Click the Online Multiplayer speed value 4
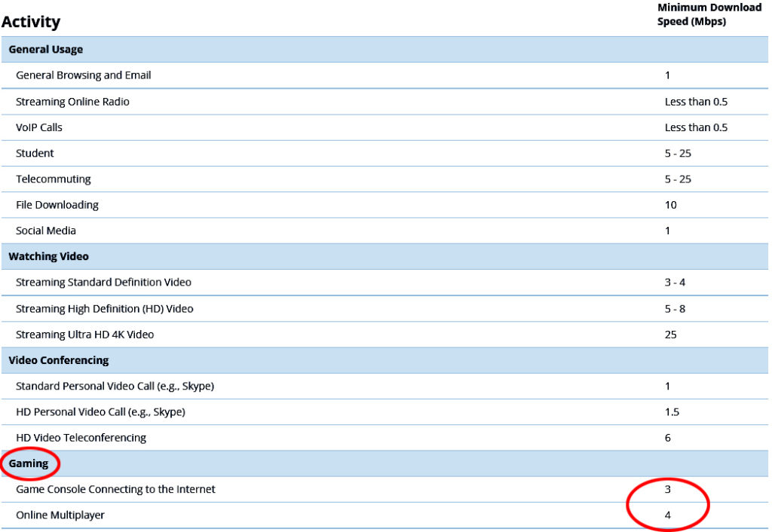Screen dimensions: 772x532 (x=668, y=515)
